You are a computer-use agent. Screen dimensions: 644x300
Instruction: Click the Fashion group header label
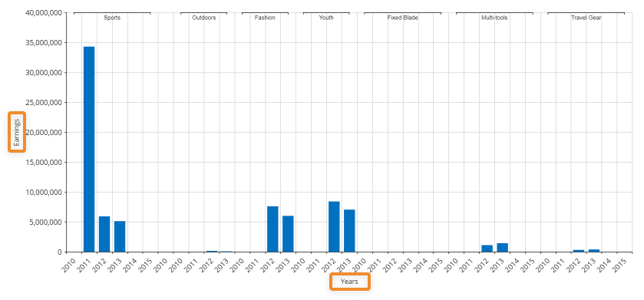[x=265, y=18]
